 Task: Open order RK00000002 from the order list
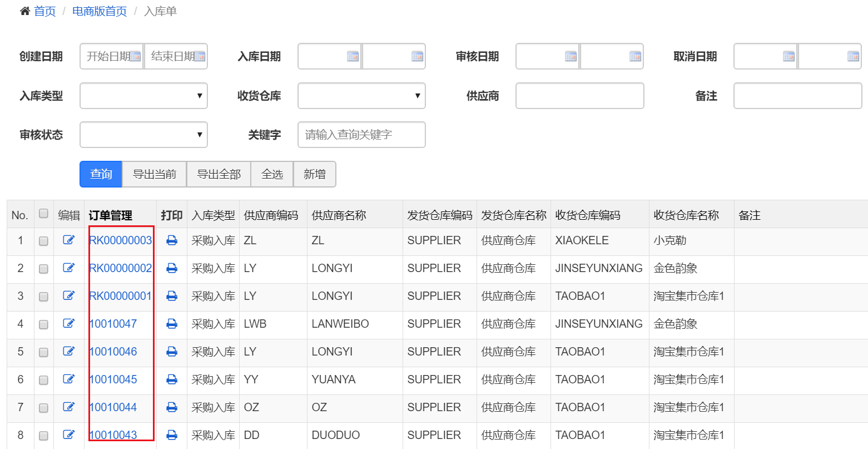click(x=120, y=268)
